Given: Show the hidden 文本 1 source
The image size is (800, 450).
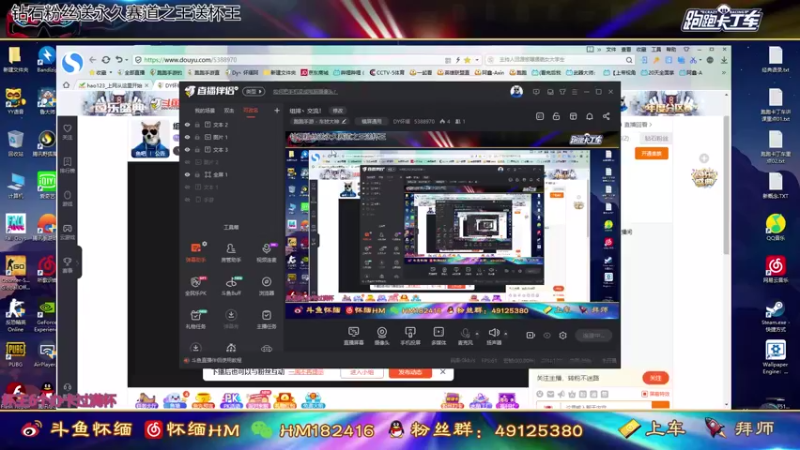Looking at the screenshot, I should (187, 187).
